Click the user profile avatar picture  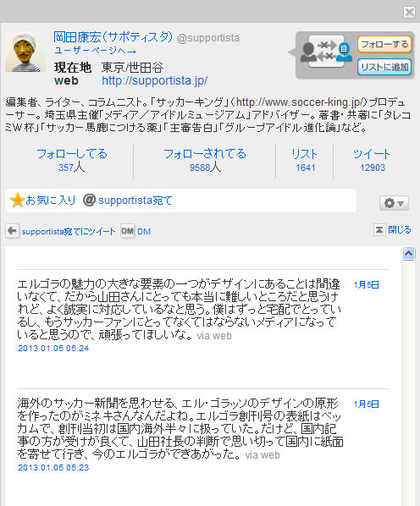coord(25,52)
